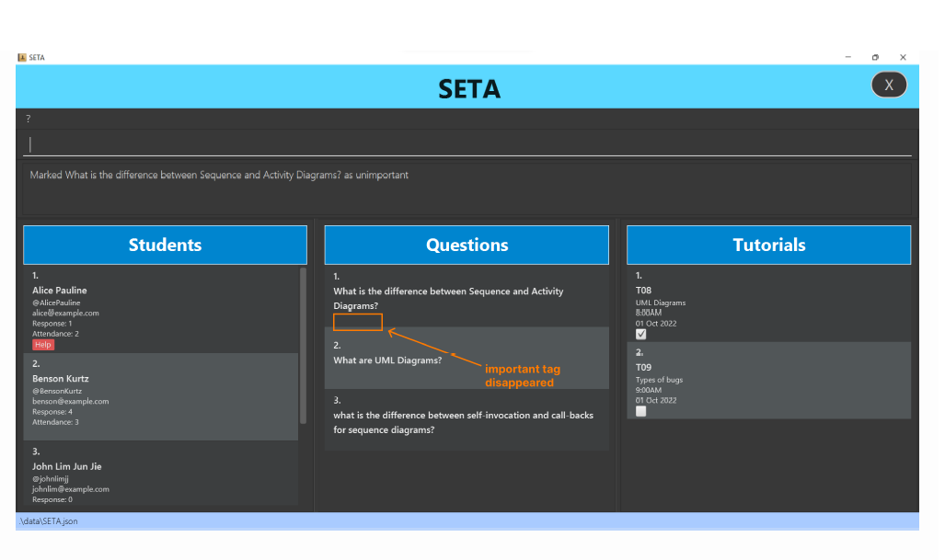Click "Types of bugs" tutorial description
945x560 pixels.
pyautogui.click(x=660, y=380)
